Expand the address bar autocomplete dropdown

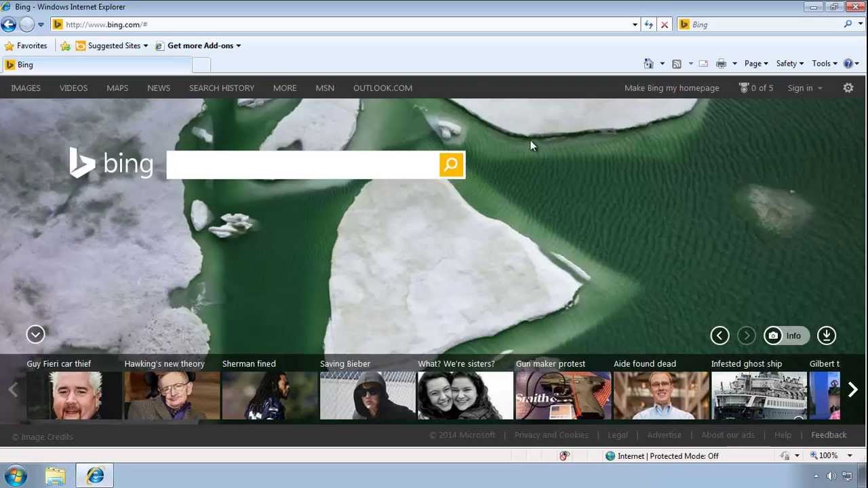635,24
